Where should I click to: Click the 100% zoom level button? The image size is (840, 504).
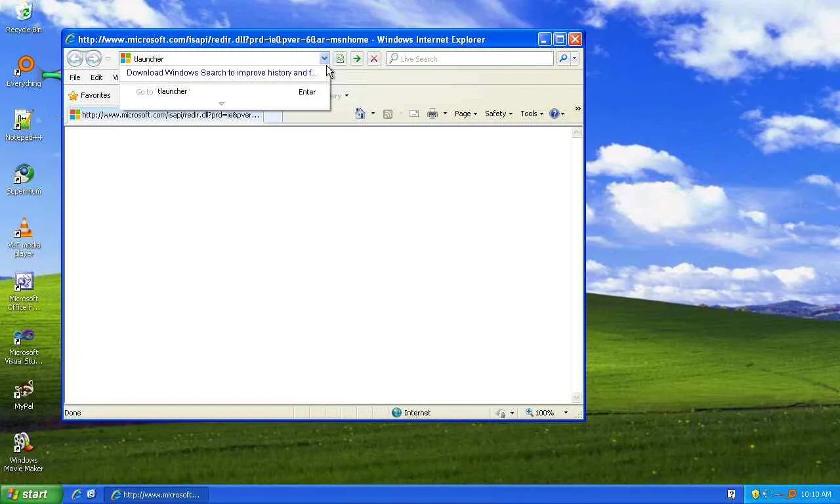(x=540, y=413)
